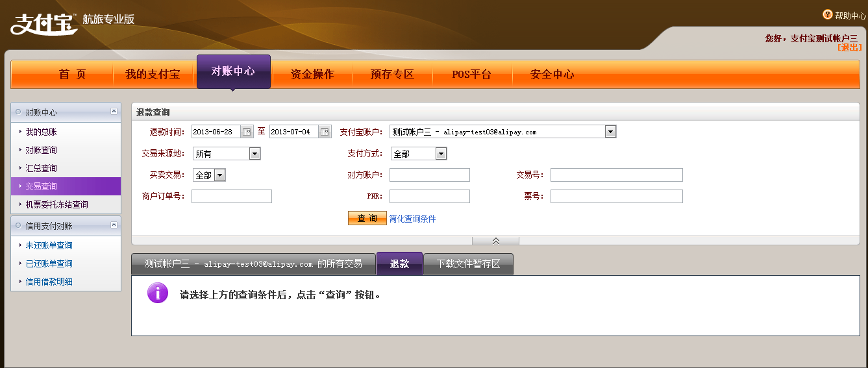The height and width of the screenshot is (368, 868).
Task: Select 汇总查询 in the sidebar
Action: [x=41, y=168]
